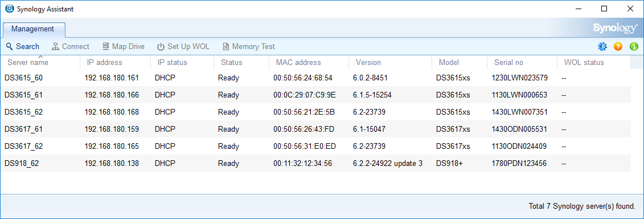Click status bar text Total 7 servers found
This screenshot has height=219, width=644.
[583, 206]
